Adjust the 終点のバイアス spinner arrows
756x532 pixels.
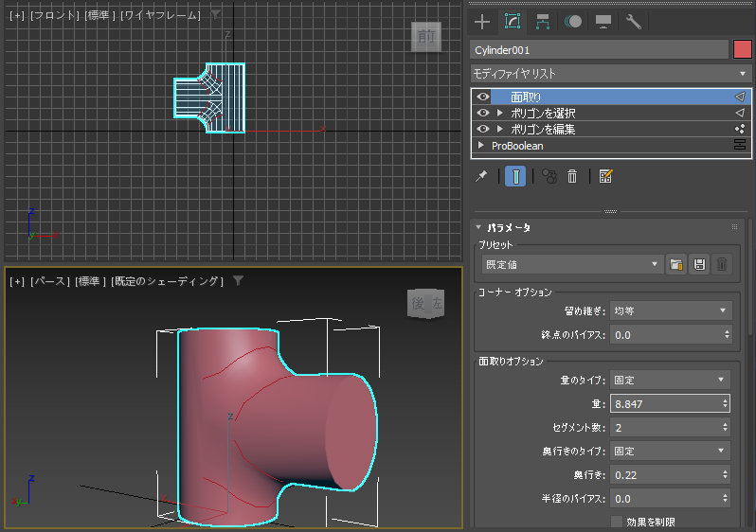click(727, 335)
